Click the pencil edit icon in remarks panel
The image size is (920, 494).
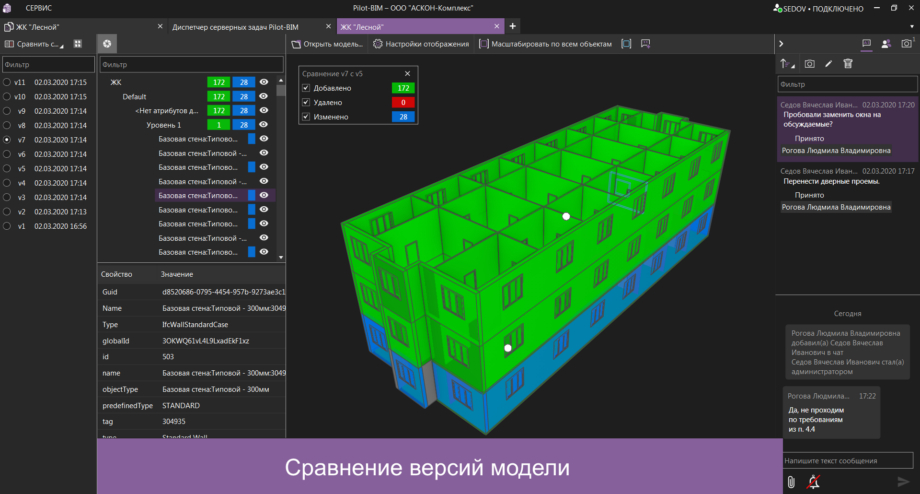828,64
